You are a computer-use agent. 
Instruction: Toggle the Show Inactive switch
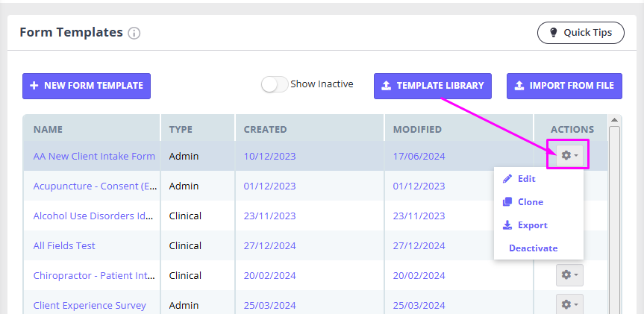[x=275, y=84]
